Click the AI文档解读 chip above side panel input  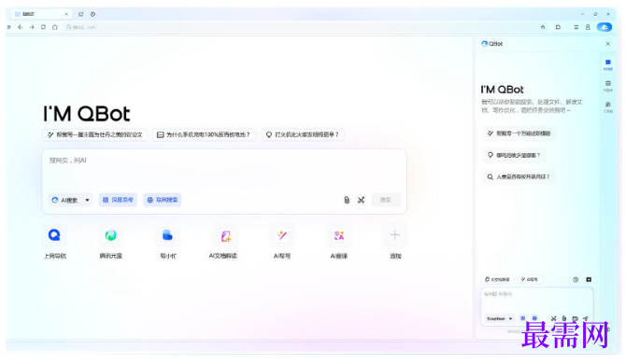[x=497, y=279]
